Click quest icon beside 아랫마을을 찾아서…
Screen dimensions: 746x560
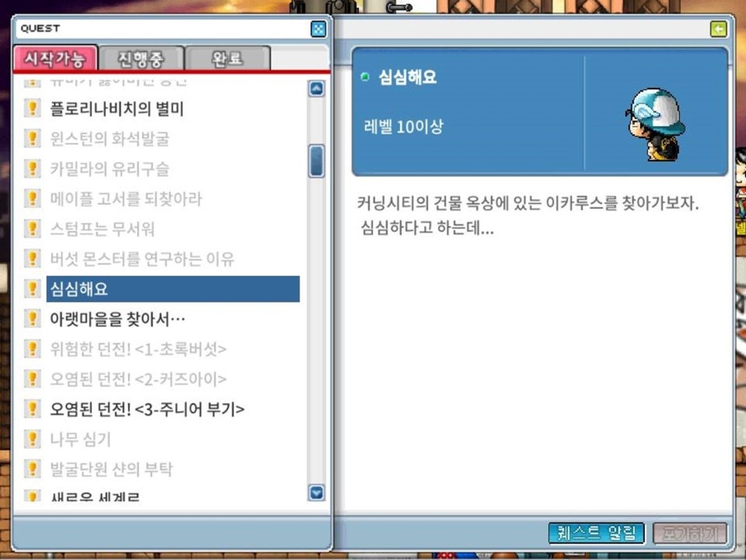coord(32,317)
